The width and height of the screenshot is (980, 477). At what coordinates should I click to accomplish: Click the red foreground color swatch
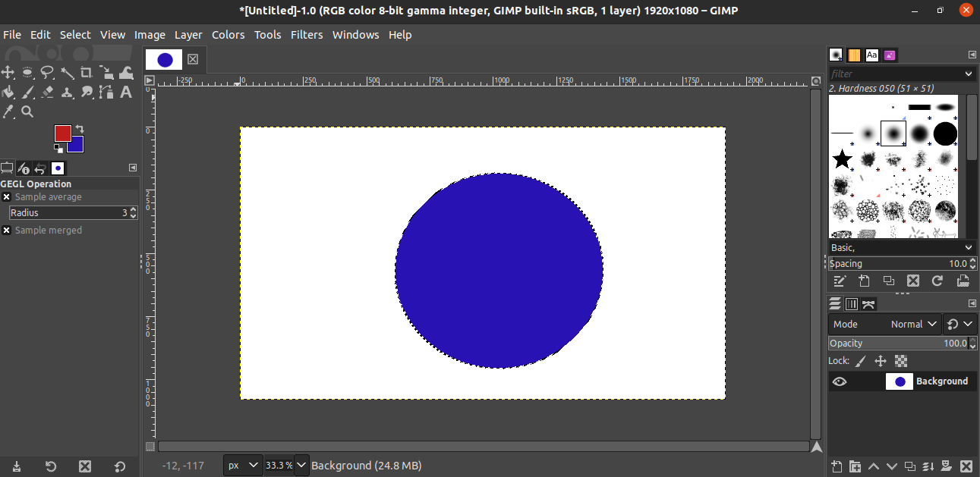pyautogui.click(x=62, y=133)
